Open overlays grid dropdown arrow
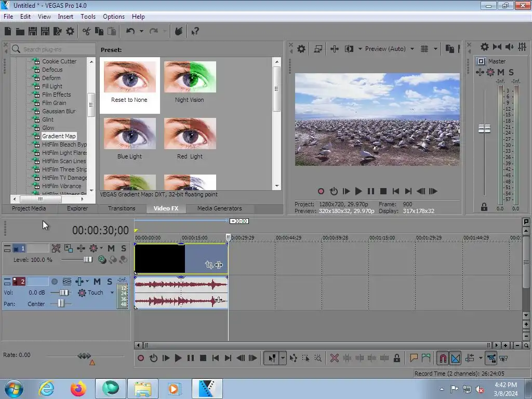The width and height of the screenshot is (532, 399). click(x=436, y=49)
